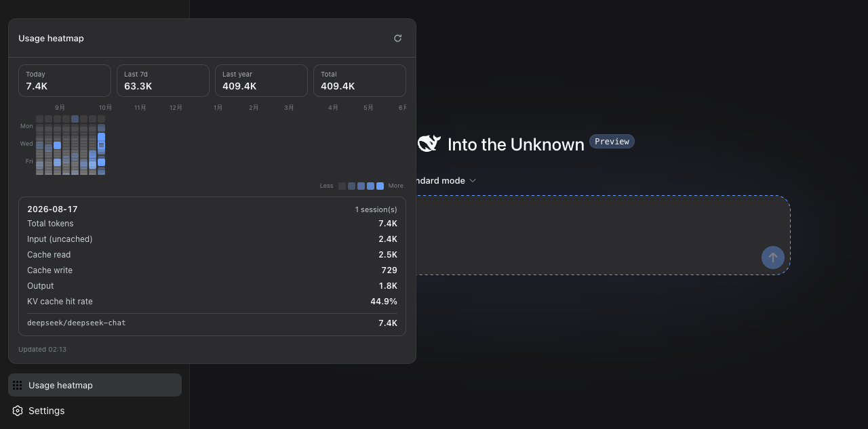The width and height of the screenshot is (868, 429).
Task: Select the dark blue top-row heatmap cell
Action: [x=75, y=119]
